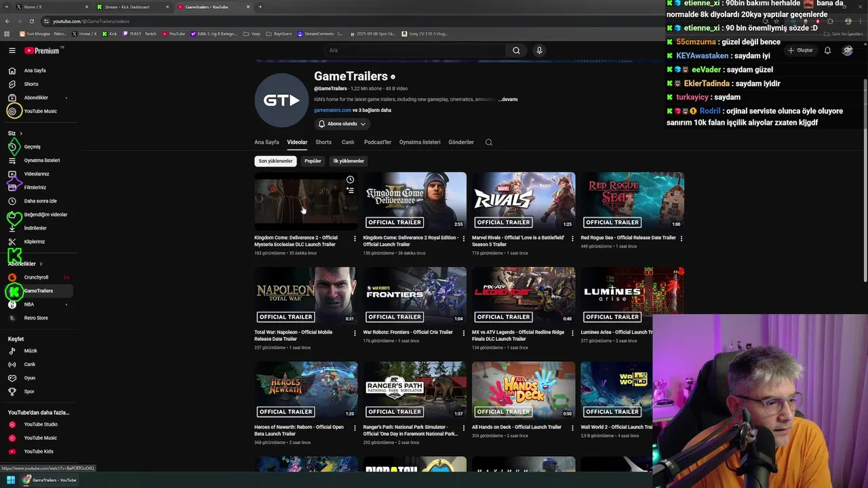Open a new browser tab
Viewport: 868px width, 488px height.
(x=260, y=7)
